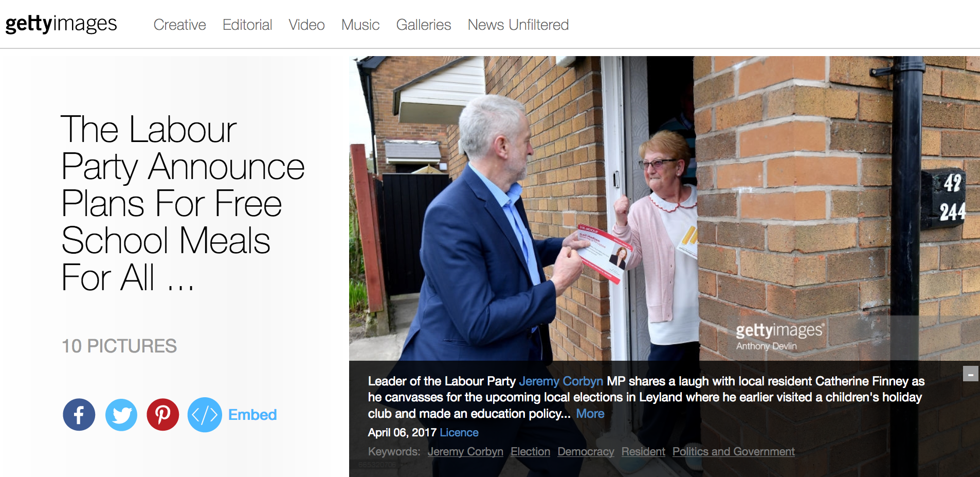Share gallery on Facebook
Viewport: 980px width, 477px height.
pos(79,415)
